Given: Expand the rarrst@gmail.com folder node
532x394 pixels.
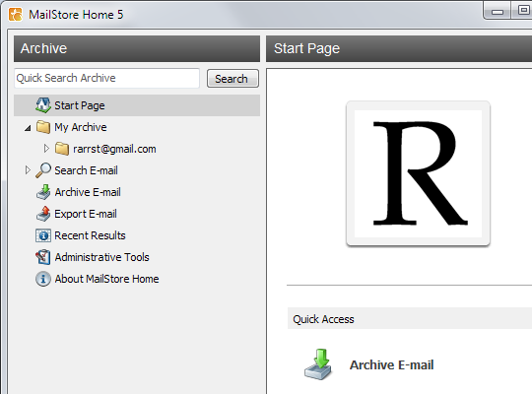Looking at the screenshot, I should 46,149.
